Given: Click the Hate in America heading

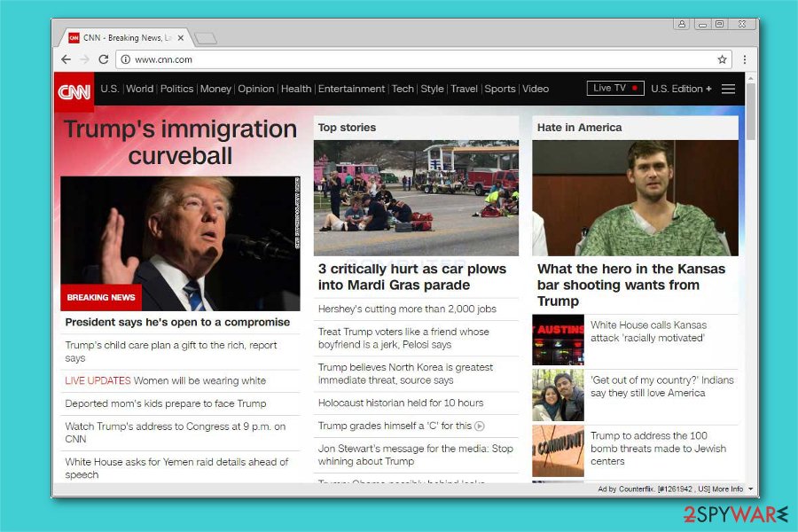Looking at the screenshot, I should click(579, 128).
